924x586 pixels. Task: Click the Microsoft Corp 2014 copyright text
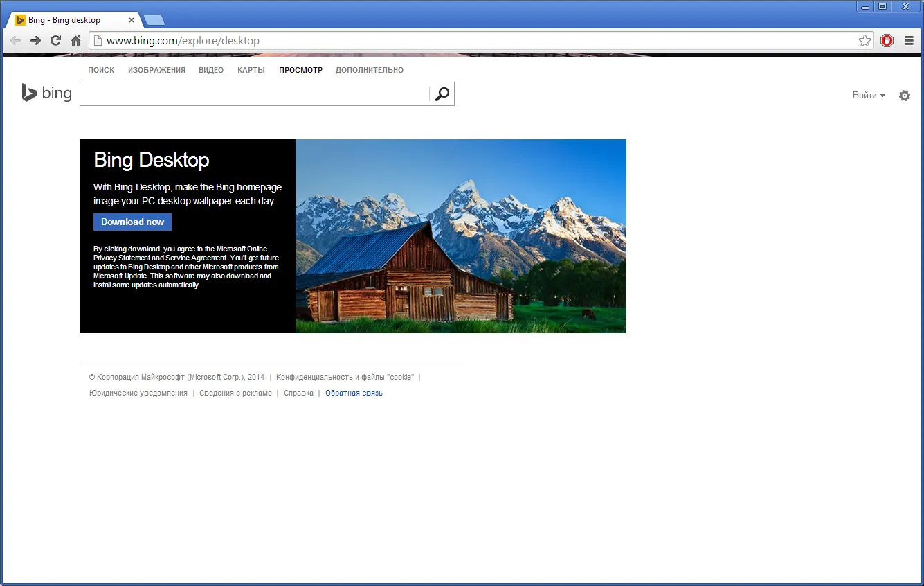(x=176, y=378)
